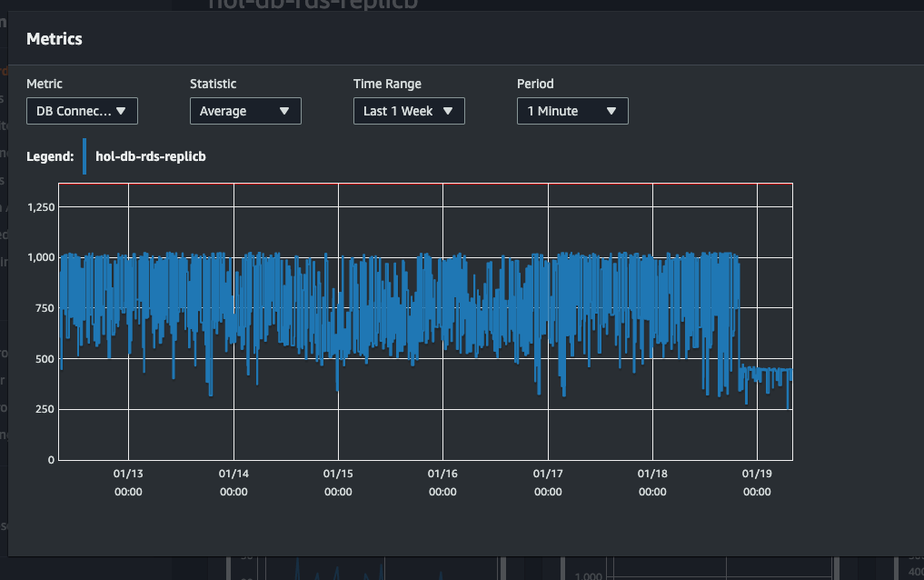Image resolution: width=924 pixels, height=580 pixels.
Task: Click the blue legend color bar
Action: point(84,156)
